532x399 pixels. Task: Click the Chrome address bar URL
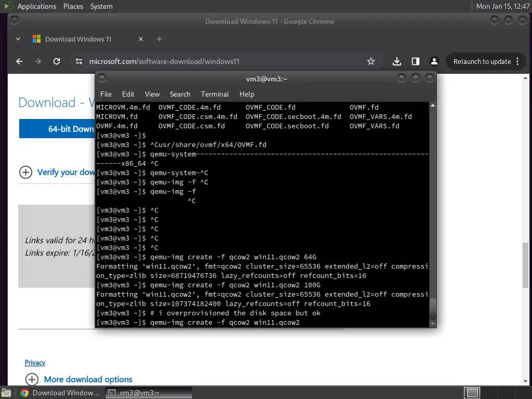tap(164, 61)
